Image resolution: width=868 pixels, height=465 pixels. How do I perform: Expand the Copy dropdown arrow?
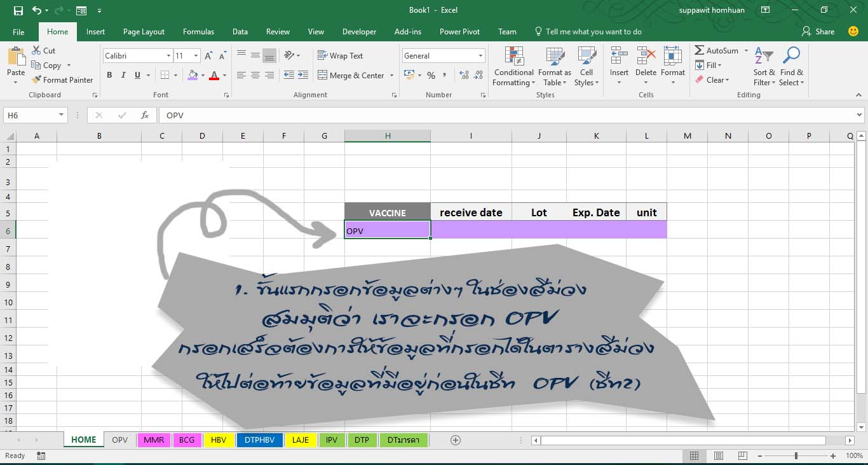click(x=69, y=66)
